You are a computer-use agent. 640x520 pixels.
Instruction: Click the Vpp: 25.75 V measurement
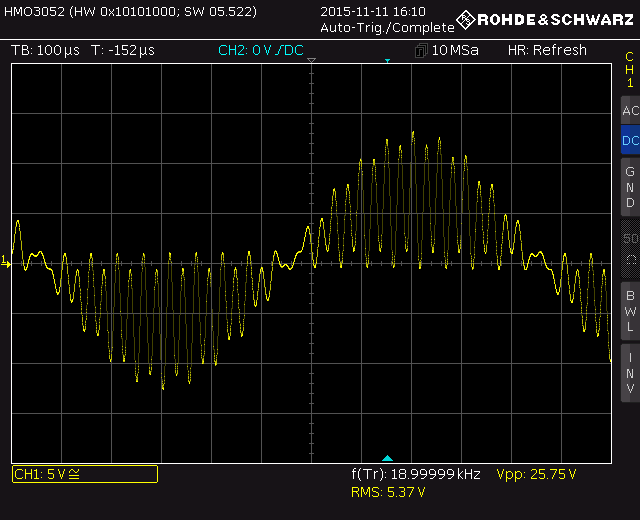tap(536, 474)
